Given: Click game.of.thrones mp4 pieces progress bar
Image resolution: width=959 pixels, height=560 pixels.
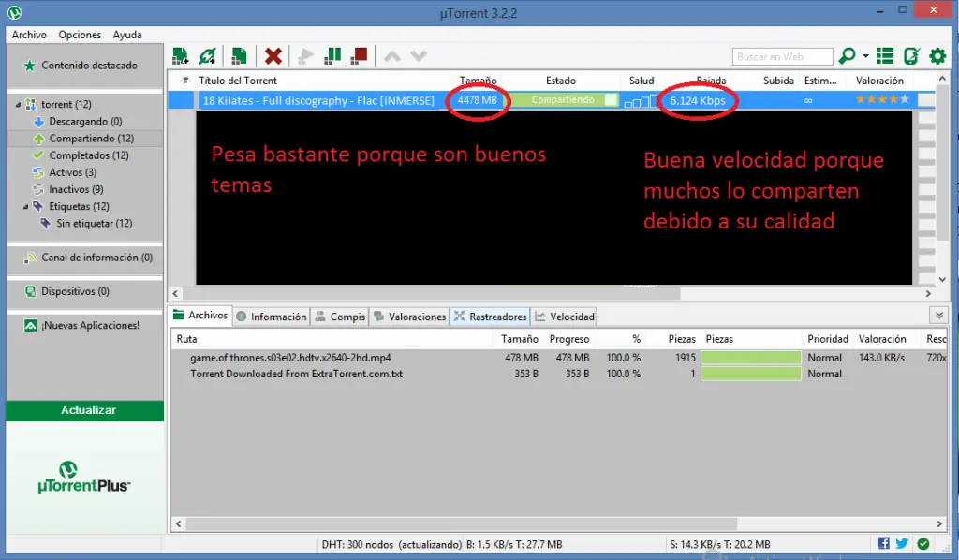Looking at the screenshot, I should tap(751, 358).
